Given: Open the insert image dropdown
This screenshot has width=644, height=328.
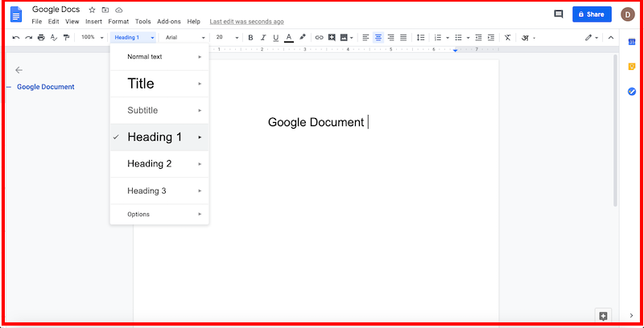Looking at the screenshot, I should (x=347, y=38).
